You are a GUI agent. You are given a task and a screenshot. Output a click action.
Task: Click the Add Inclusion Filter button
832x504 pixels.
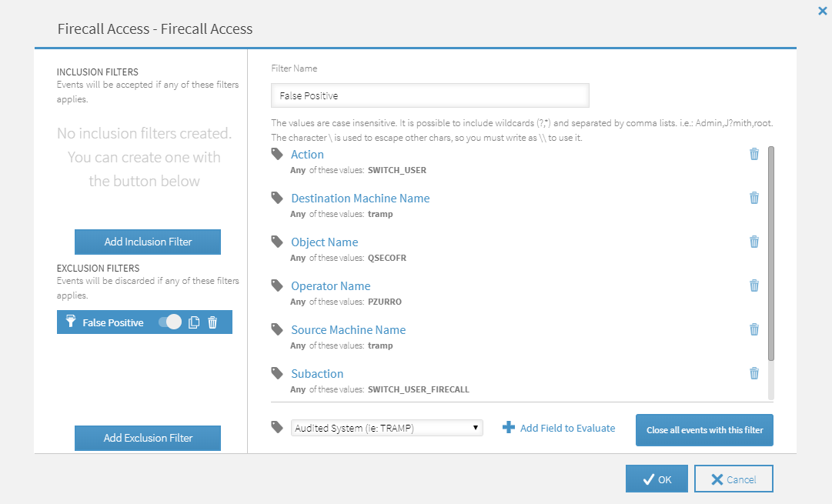click(x=148, y=242)
